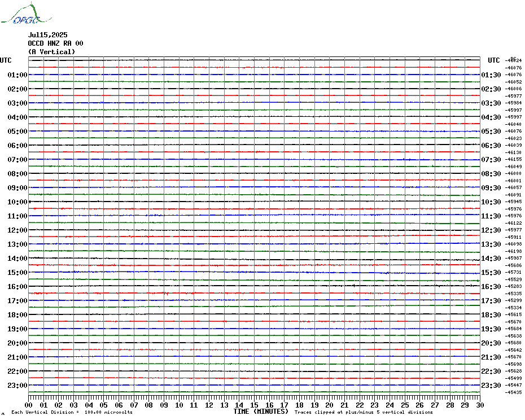Click the minute tick label 13
525x420 pixels.
(224, 405)
